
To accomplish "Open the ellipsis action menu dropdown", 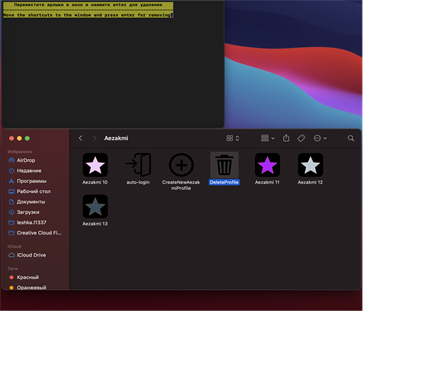I will [320, 138].
